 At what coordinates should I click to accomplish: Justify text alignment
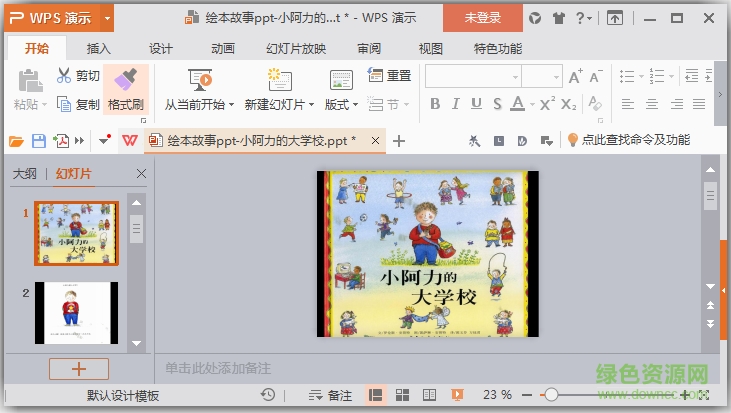699,103
